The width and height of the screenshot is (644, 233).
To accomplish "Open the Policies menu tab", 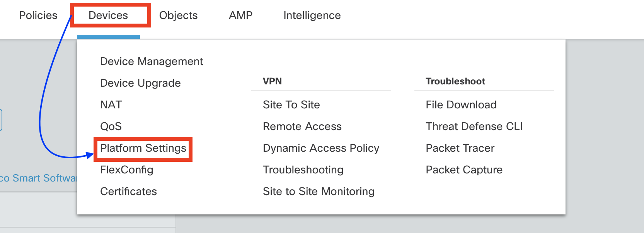I will pos(38,15).
